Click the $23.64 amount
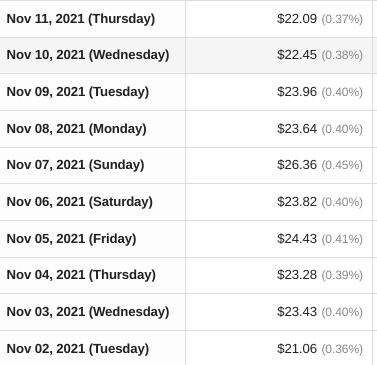This screenshot has height=365, width=377. click(x=297, y=129)
